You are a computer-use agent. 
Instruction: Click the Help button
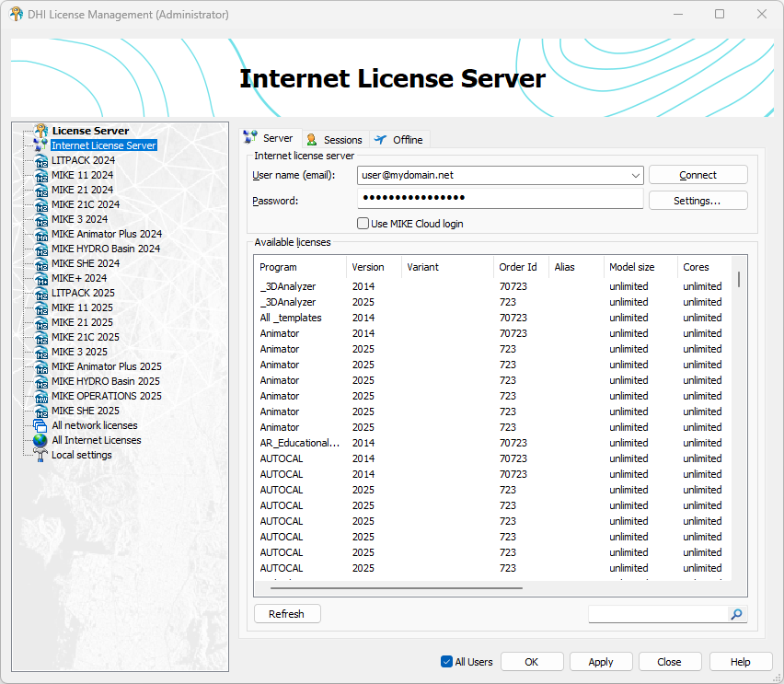(741, 662)
